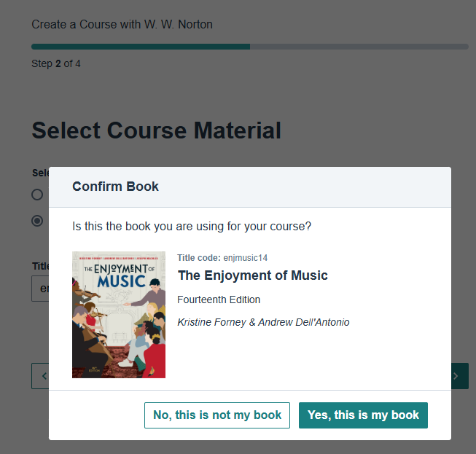Click the Confirm Book dialog header
The width and height of the screenshot is (476, 454).
tap(116, 187)
